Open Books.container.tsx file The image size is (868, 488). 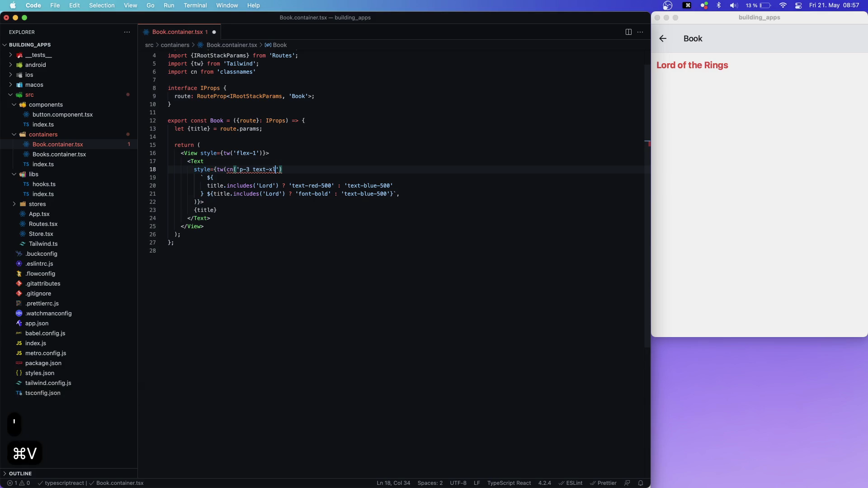pos(59,155)
